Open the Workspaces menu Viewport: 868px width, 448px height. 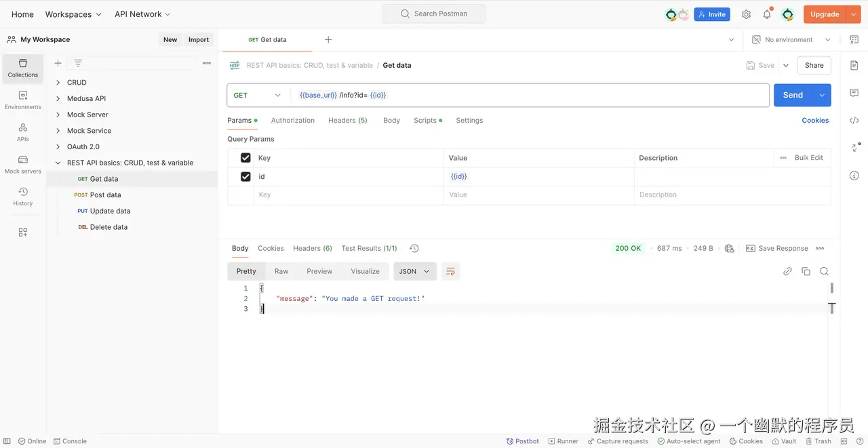tap(73, 14)
